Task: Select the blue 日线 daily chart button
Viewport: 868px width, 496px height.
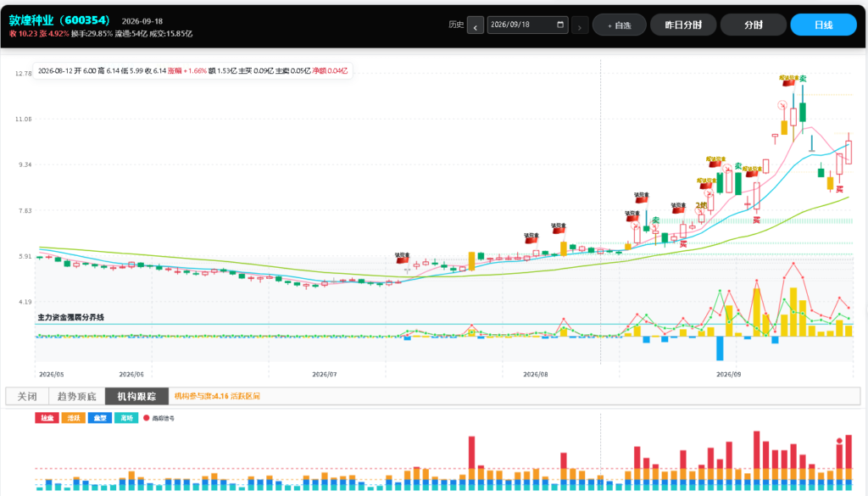Action: point(824,25)
